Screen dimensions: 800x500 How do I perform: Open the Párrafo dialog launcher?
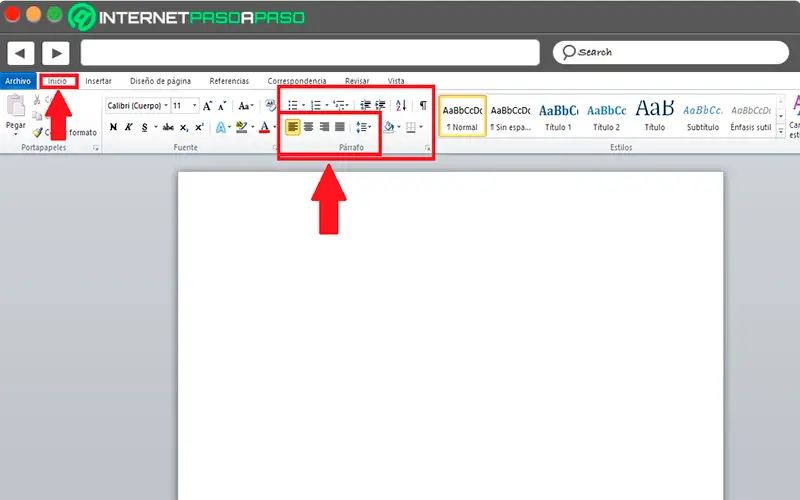[x=428, y=148]
